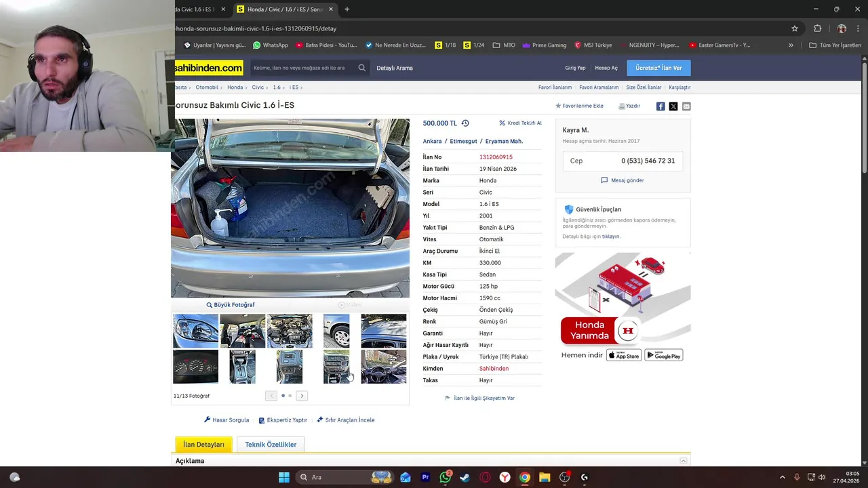
Task: Collapse the Açıklama section
Action: pyautogui.click(x=684, y=461)
